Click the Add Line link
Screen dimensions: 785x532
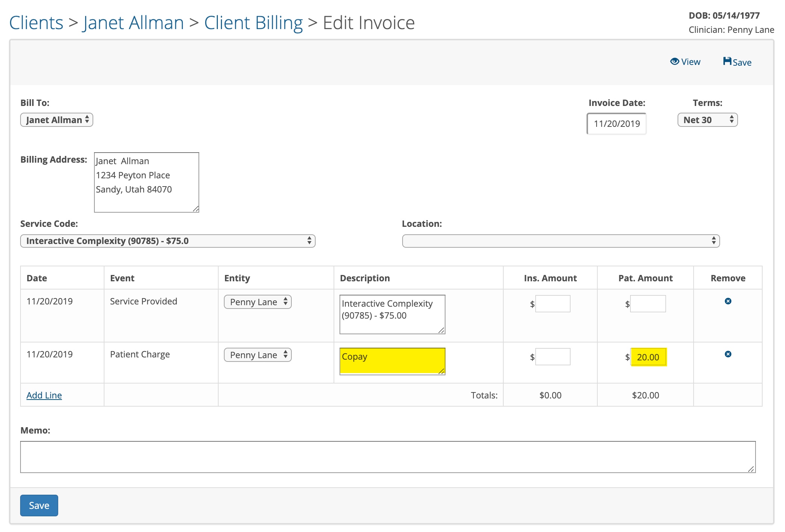pos(44,395)
